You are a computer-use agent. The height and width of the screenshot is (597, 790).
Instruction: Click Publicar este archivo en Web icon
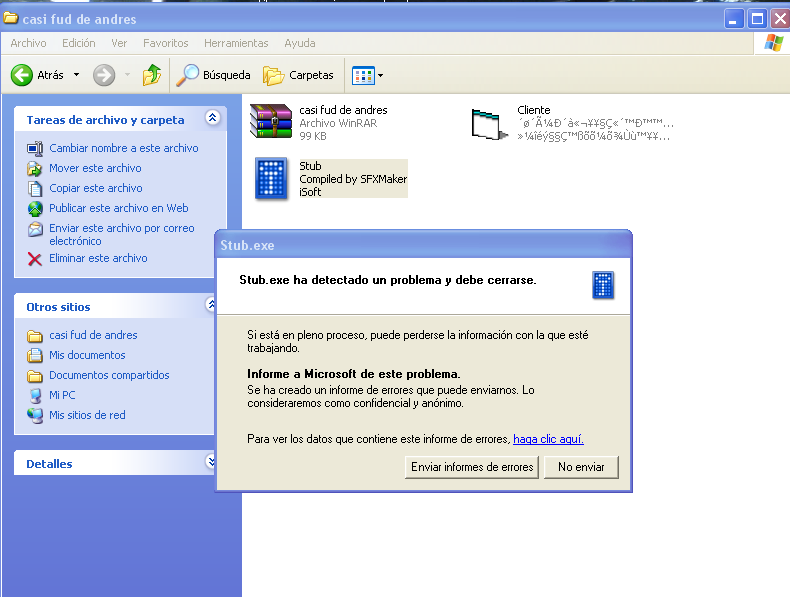(x=35, y=209)
